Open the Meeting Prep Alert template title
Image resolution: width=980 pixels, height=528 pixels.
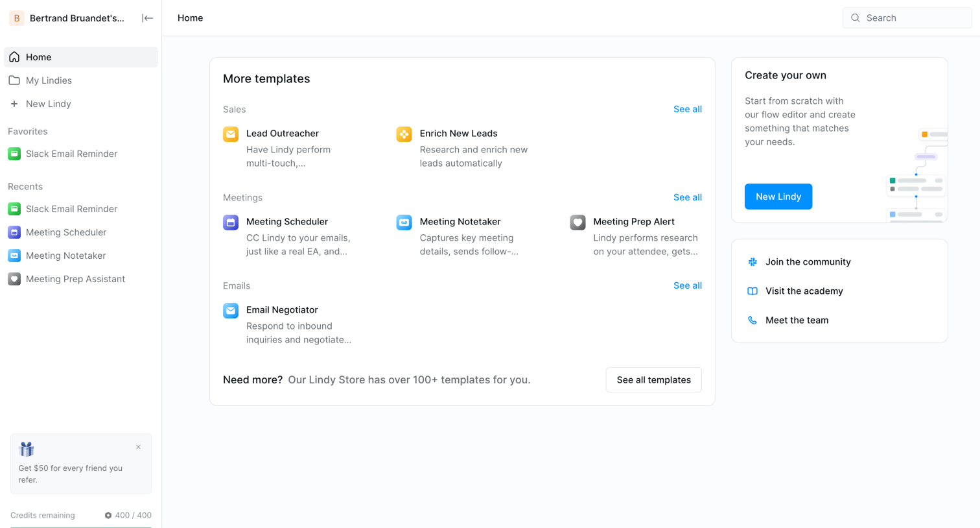[x=634, y=222]
